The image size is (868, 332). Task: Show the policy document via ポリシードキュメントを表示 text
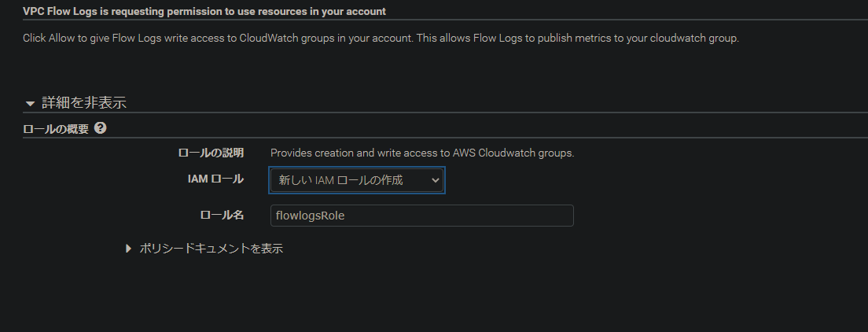[211, 249]
